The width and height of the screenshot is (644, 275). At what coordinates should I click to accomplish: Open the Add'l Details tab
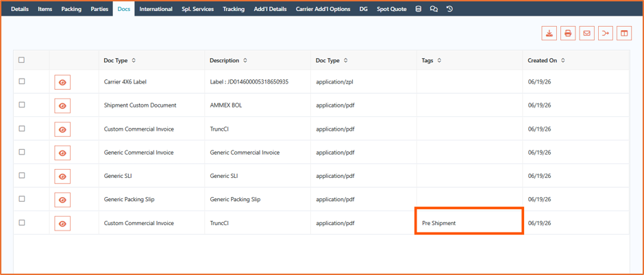tap(270, 9)
